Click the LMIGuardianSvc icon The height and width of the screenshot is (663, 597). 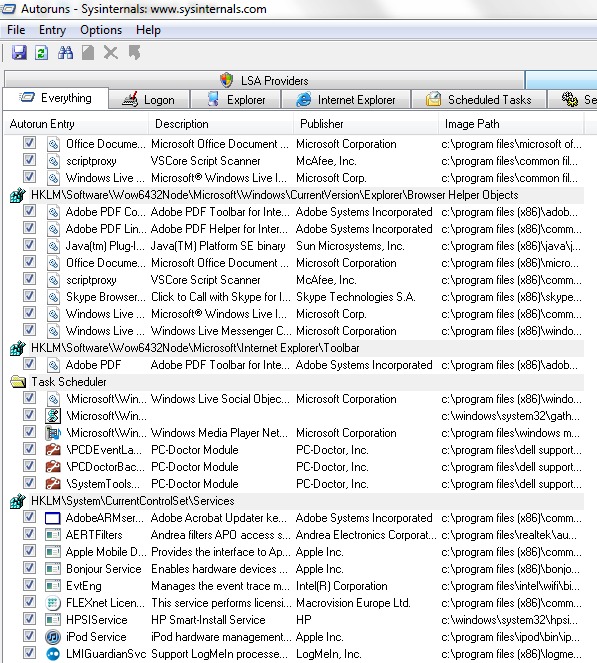(53, 654)
